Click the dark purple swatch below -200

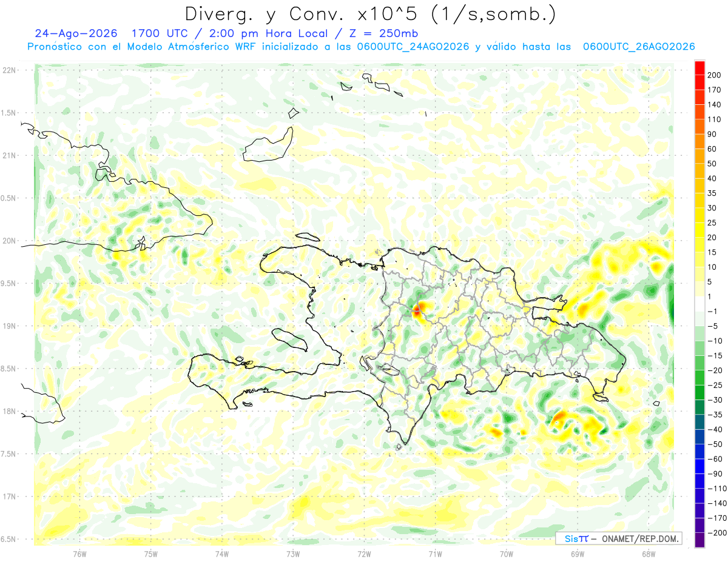tap(699, 540)
